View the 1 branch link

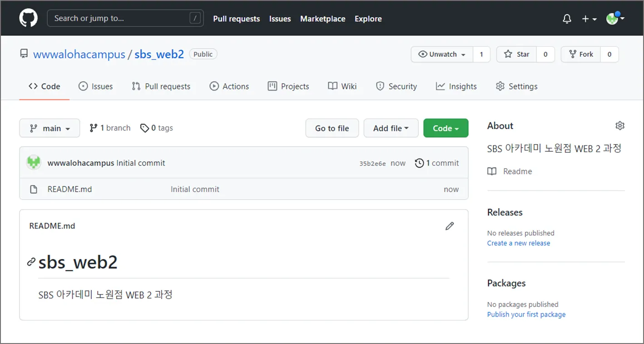(x=110, y=128)
